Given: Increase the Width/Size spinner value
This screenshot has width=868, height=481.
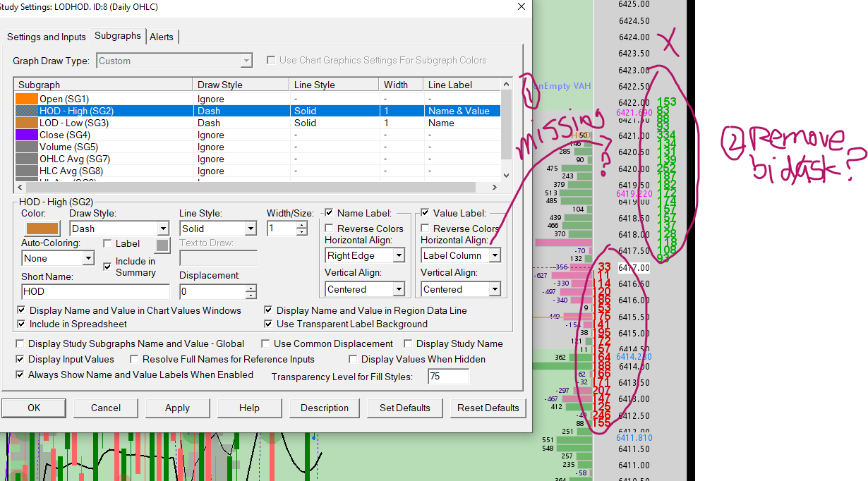Looking at the screenshot, I should point(302,225).
